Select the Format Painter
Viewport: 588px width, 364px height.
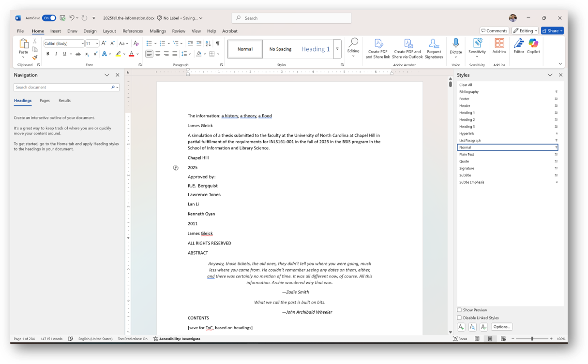(35, 58)
